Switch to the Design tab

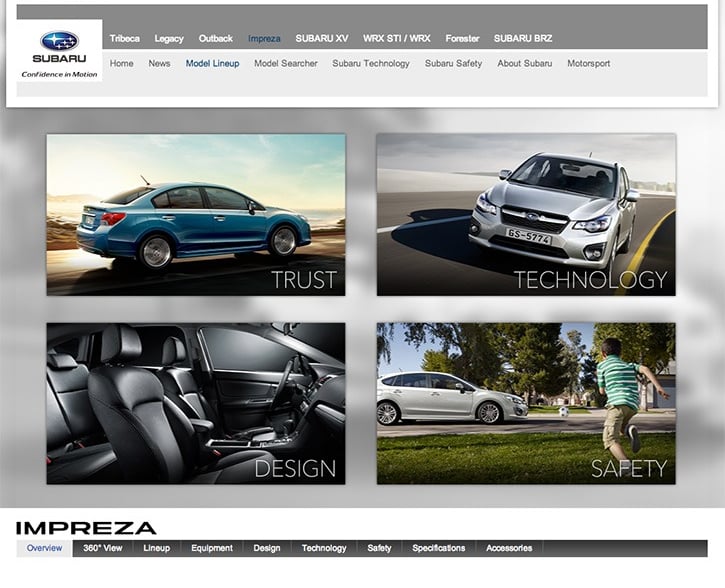[267, 548]
